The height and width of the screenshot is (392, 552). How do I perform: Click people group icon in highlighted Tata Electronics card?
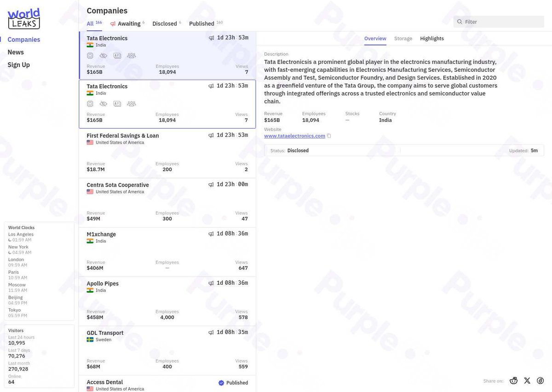[x=131, y=56]
